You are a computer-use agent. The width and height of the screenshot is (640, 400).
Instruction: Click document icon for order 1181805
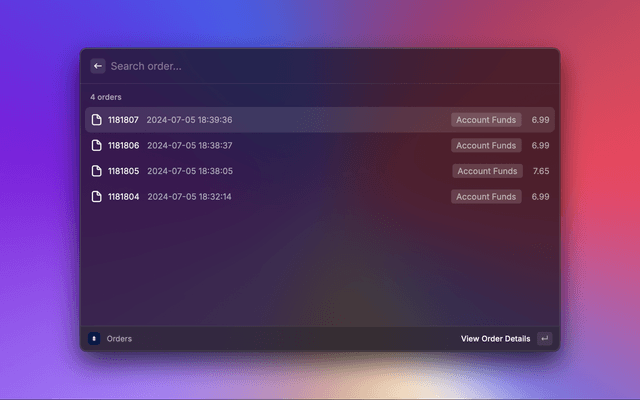tap(97, 171)
